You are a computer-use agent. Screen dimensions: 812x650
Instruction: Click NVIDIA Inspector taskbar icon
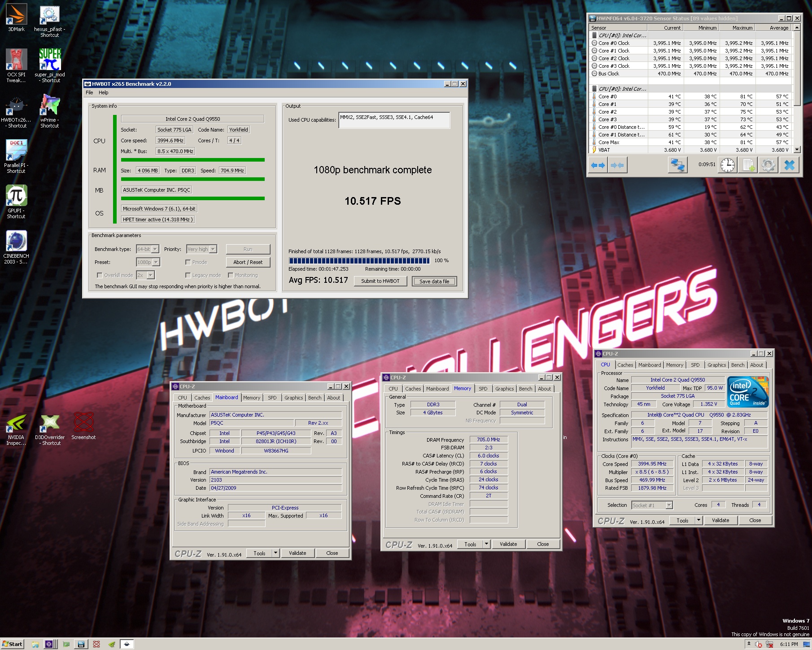112,644
